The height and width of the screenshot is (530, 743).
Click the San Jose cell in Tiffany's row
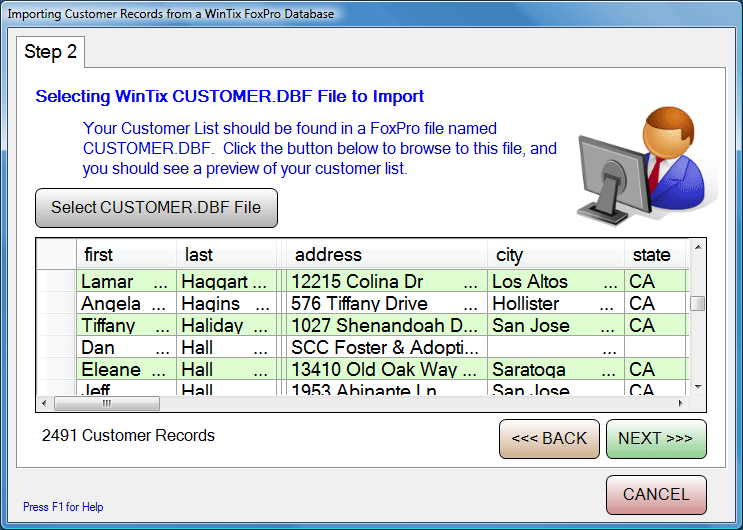click(x=556, y=325)
